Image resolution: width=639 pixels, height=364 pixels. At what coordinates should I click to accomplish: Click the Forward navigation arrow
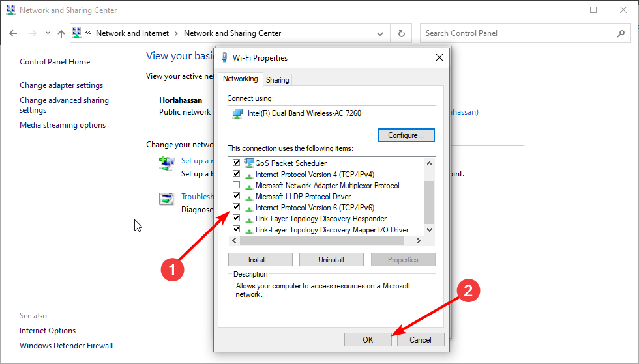tap(32, 33)
